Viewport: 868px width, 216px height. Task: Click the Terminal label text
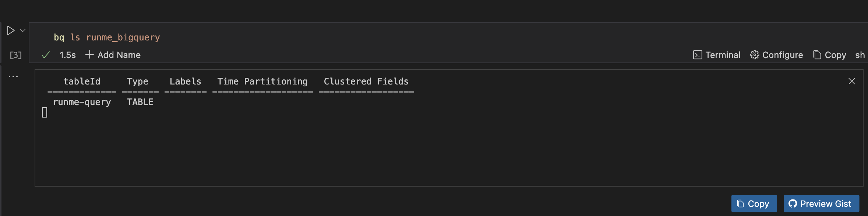[x=723, y=54]
